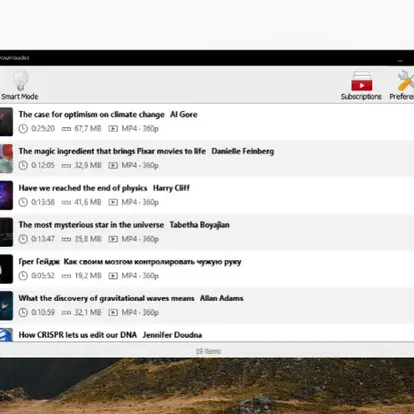Click the size icon beside 19,2 MB

[x=66, y=276]
